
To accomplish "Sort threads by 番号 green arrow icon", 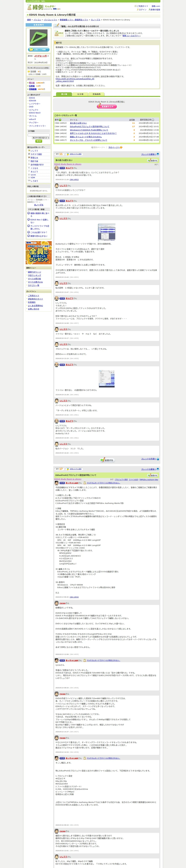I will pos(60,120).
